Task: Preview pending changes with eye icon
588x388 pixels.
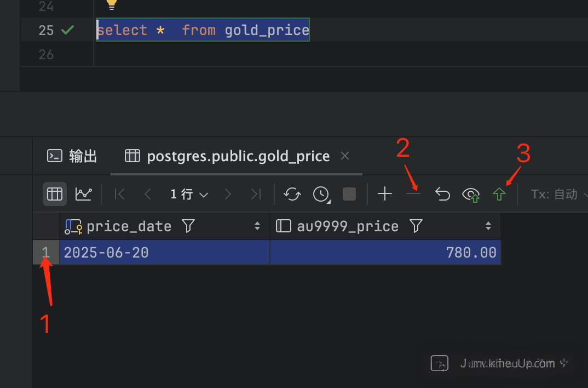Action: [x=471, y=194]
